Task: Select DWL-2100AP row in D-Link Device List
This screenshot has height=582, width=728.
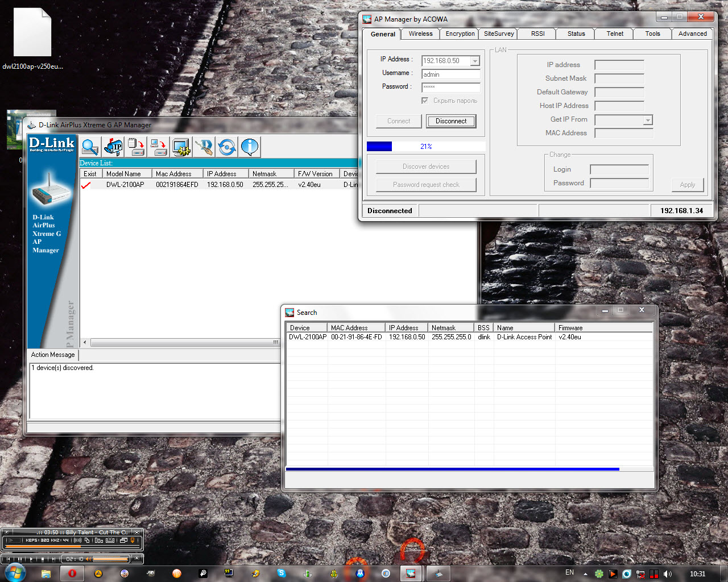Action: tap(219, 185)
